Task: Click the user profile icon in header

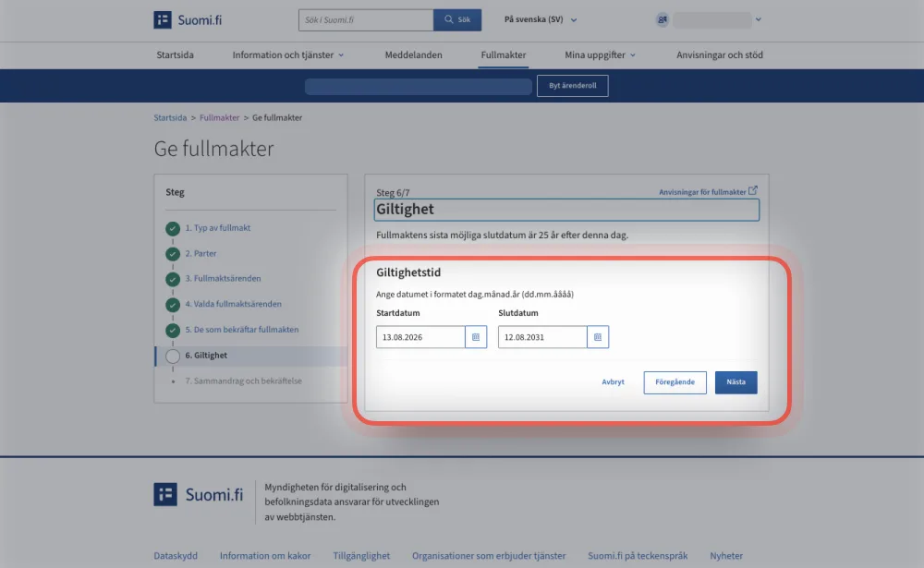Action: (x=663, y=19)
